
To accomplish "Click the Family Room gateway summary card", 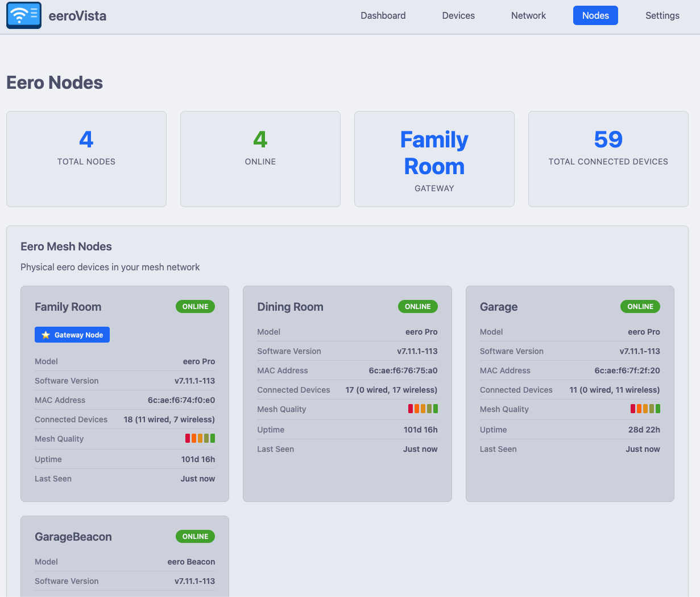I will (434, 159).
